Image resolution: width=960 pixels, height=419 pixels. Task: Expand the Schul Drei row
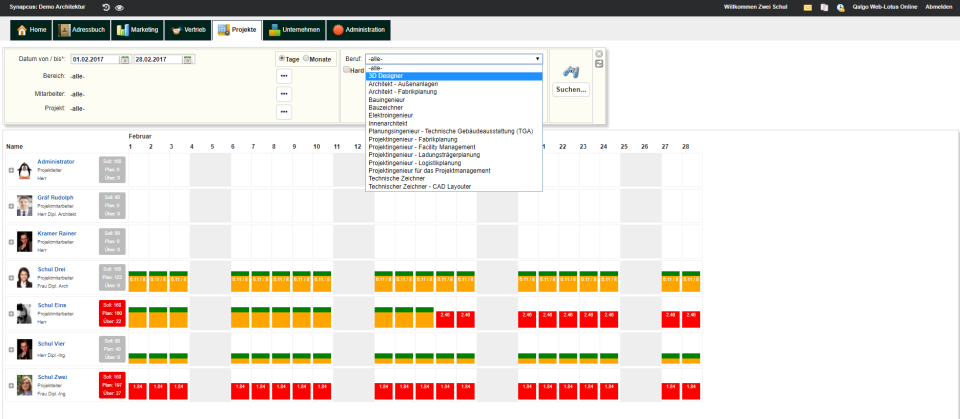click(11, 278)
